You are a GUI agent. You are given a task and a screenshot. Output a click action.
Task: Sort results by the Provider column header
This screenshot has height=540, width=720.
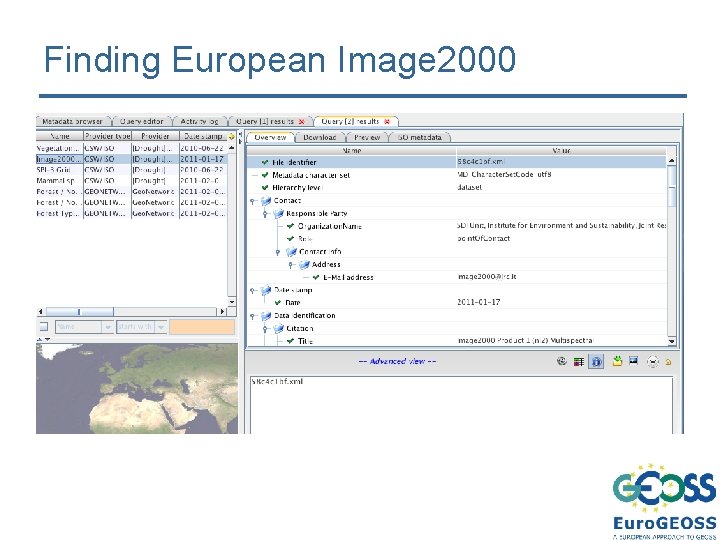[x=155, y=136]
